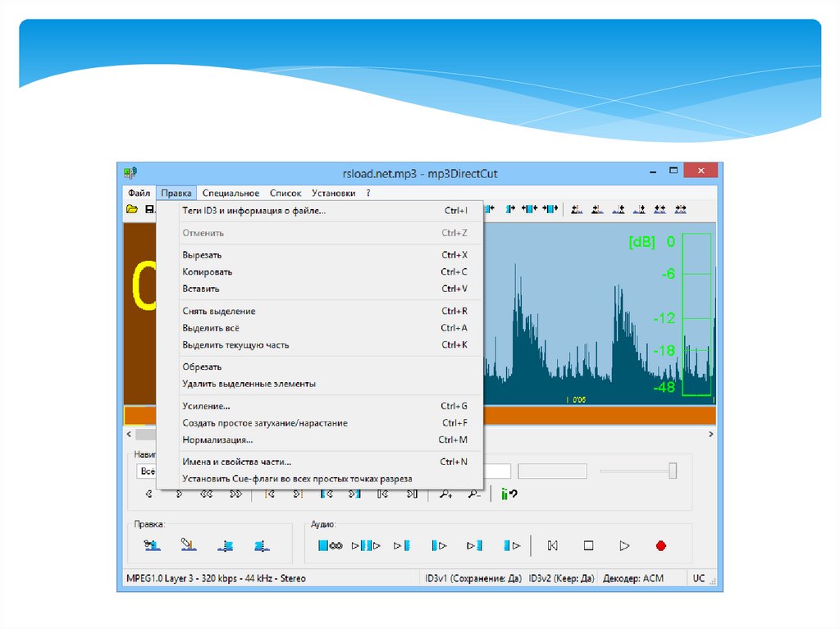Open the Установки menu
The width and height of the screenshot is (840, 629).
(333, 193)
